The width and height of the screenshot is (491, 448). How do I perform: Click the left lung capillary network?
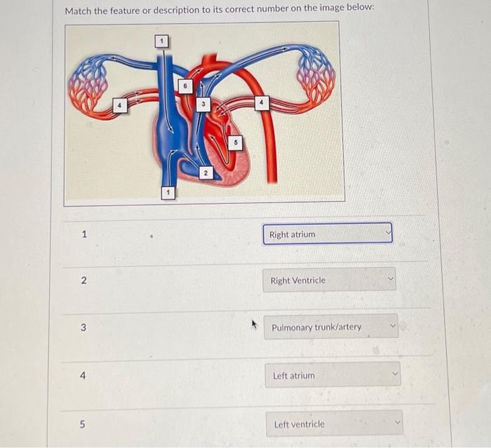(88, 85)
